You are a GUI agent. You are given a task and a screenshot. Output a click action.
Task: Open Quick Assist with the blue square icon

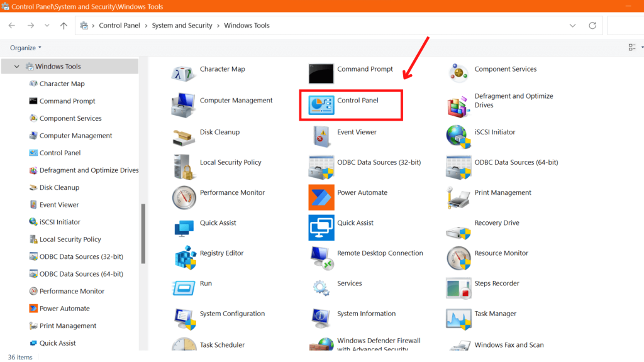pos(321,228)
